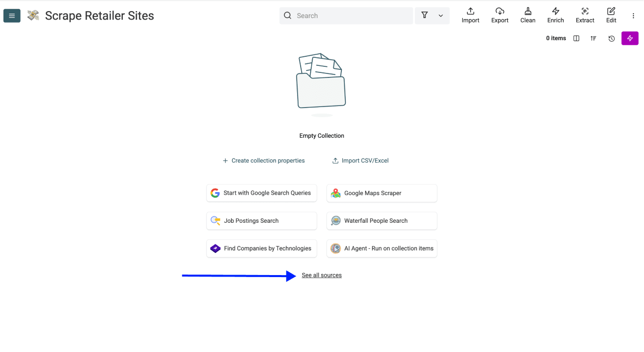Choose Waterfall People Search
This screenshot has height=352, width=644.
point(381,220)
